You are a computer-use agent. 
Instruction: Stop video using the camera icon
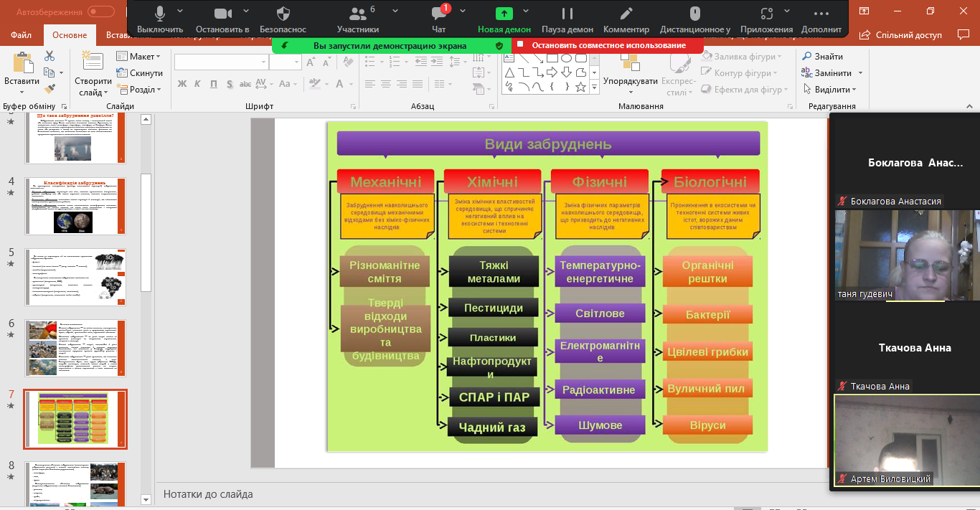tap(222, 14)
